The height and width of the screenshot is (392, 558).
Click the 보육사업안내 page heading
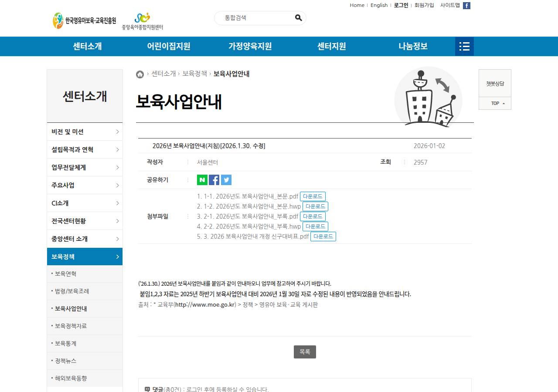tap(179, 102)
